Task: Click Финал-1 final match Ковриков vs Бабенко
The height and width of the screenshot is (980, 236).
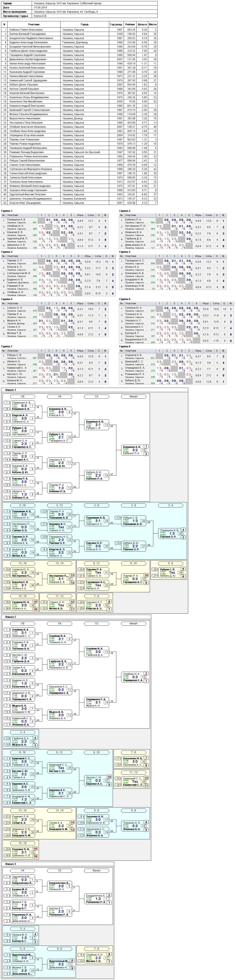Action: 135,450
